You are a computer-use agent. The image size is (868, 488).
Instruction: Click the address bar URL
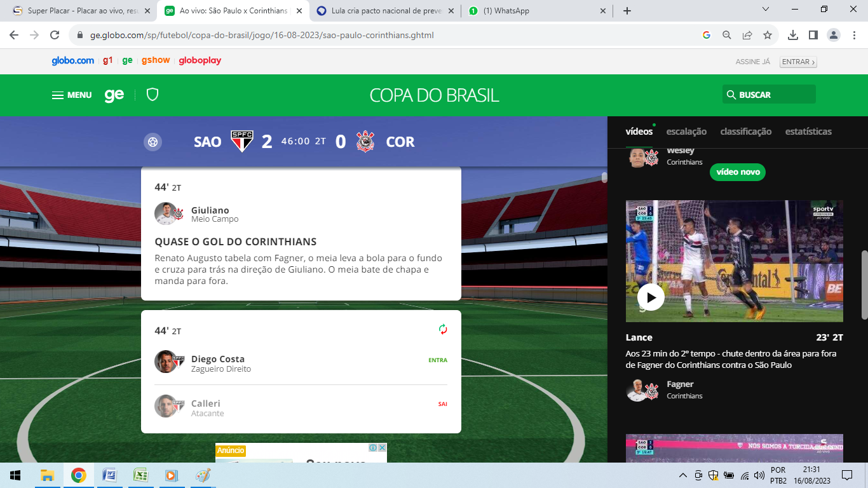coord(262,35)
